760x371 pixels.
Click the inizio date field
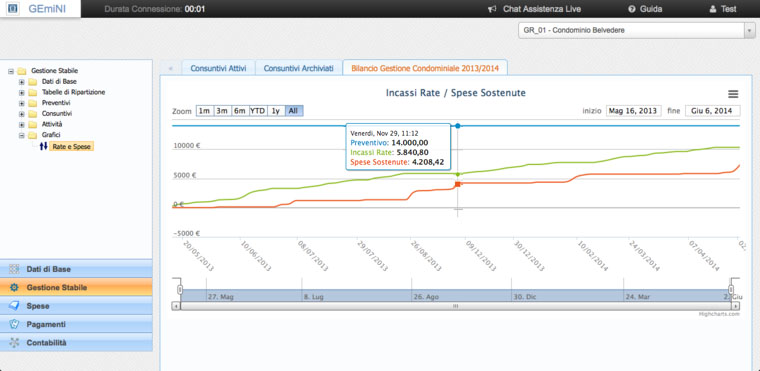[633, 111]
